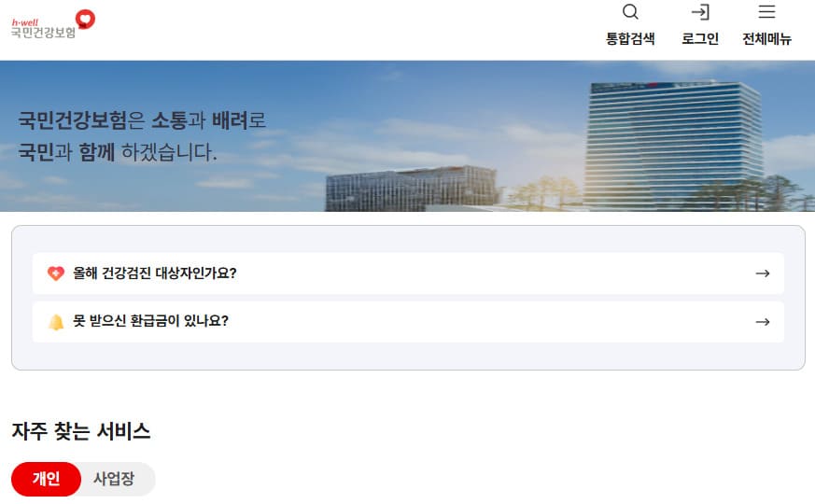The image size is (815, 504).
Task: Select the 로그인 text label
Action: (699, 39)
